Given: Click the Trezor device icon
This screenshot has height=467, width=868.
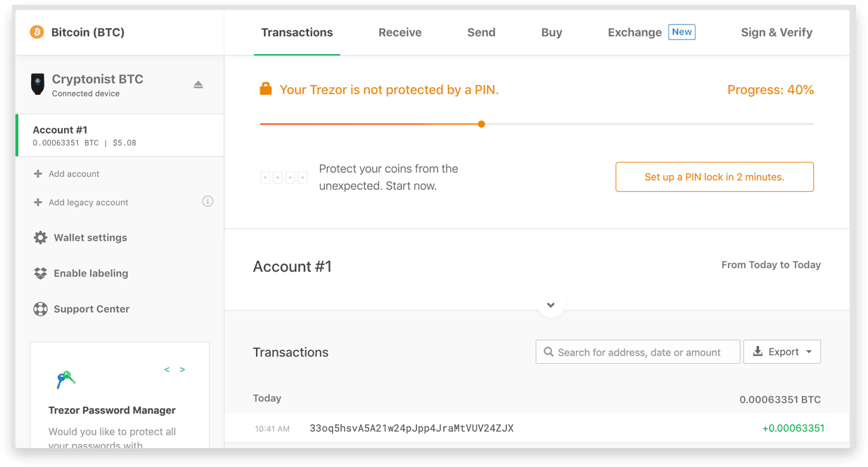Looking at the screenshot, I should pyautogui.click(x=37, y=84).
